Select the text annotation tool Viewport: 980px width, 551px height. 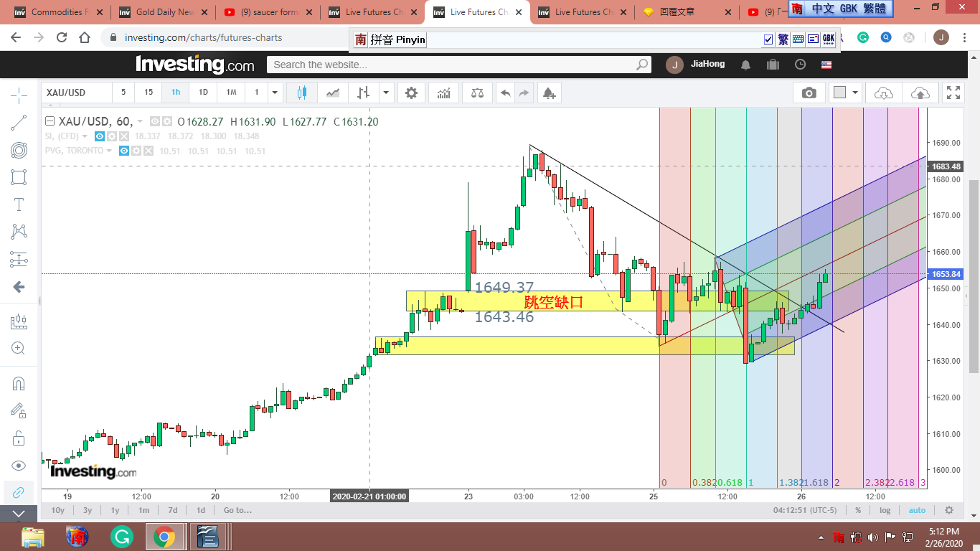(19, 204)
